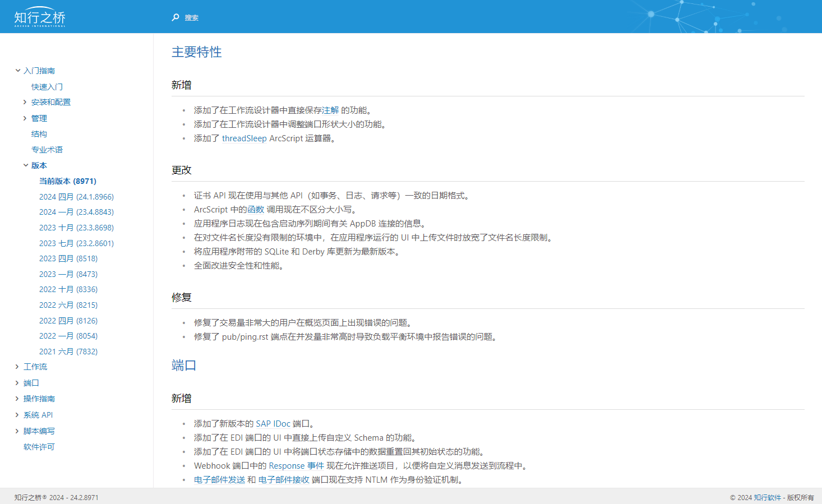
Task: Open 2023 一月 (8473) release notes
Action: (x=68, y=274)
